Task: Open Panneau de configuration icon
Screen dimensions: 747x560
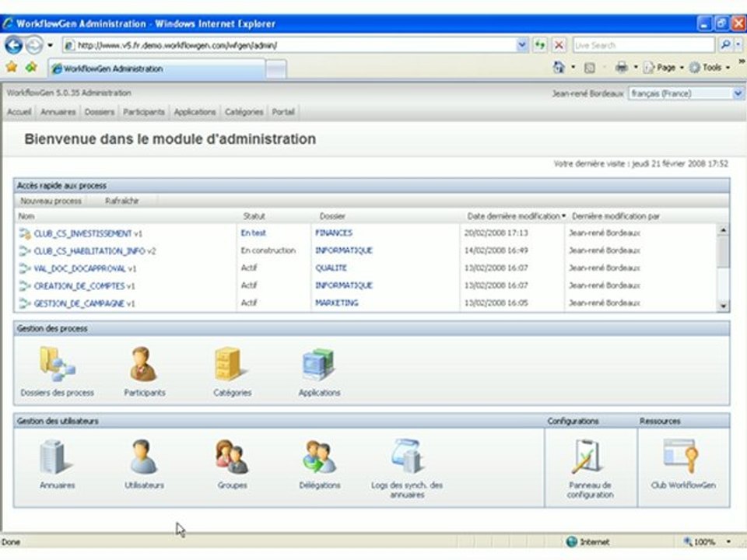Action: 588,457
